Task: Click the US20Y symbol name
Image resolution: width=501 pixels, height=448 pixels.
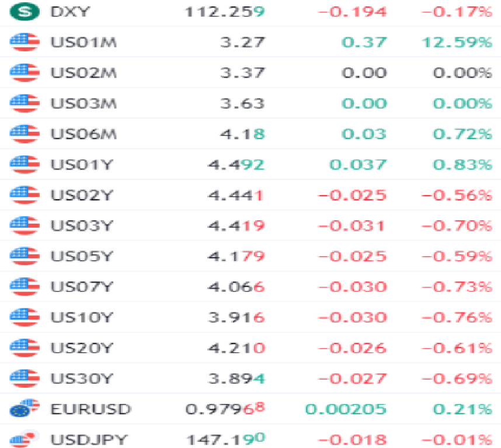Action: 82,348
